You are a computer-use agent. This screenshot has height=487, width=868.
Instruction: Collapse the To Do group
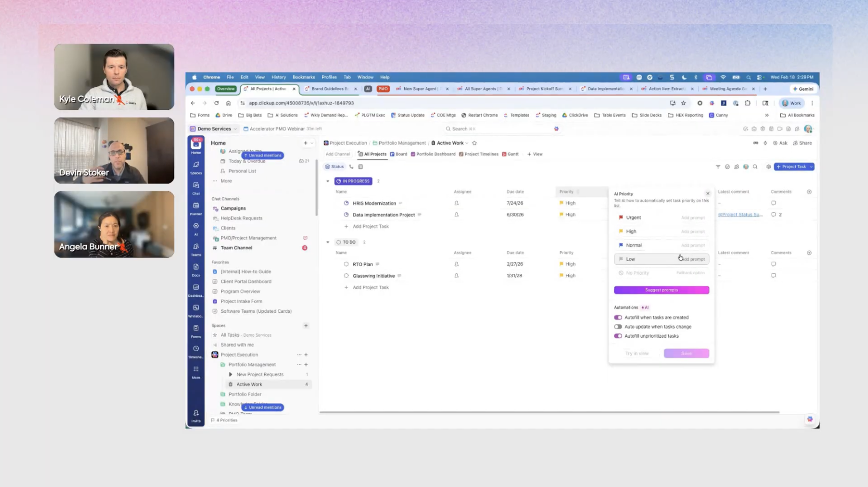[328, 242]
